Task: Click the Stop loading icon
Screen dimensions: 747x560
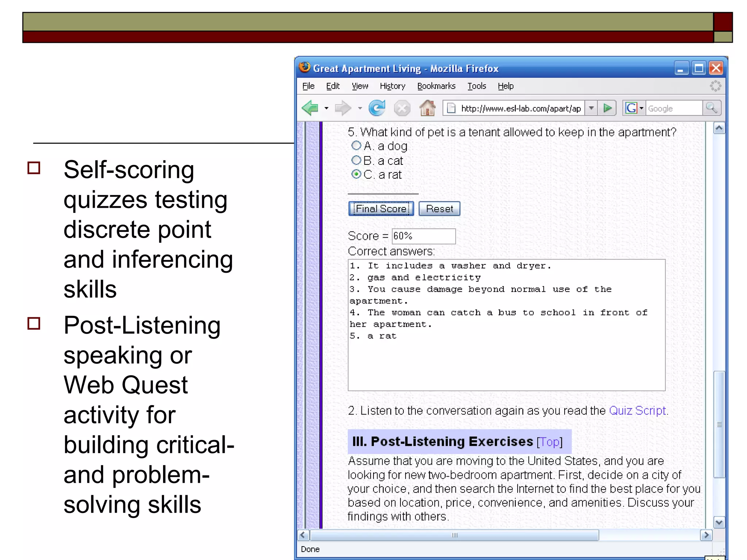Action: 402,108
